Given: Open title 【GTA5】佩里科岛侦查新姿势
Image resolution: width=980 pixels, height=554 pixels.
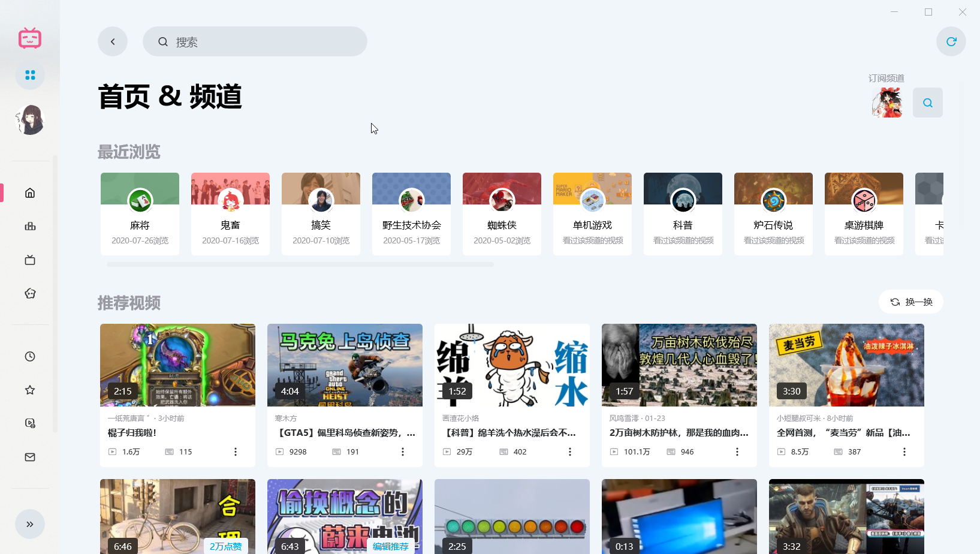Looking at the screenshot, I should (345, 433).
